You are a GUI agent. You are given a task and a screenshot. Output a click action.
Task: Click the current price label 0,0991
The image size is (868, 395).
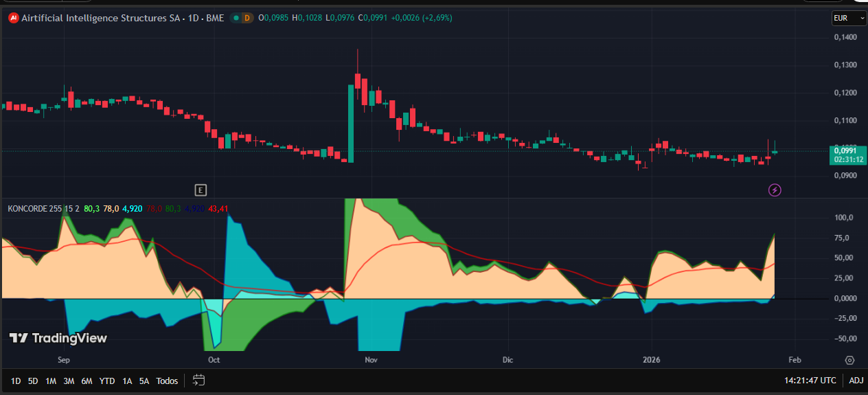point(848,150)
